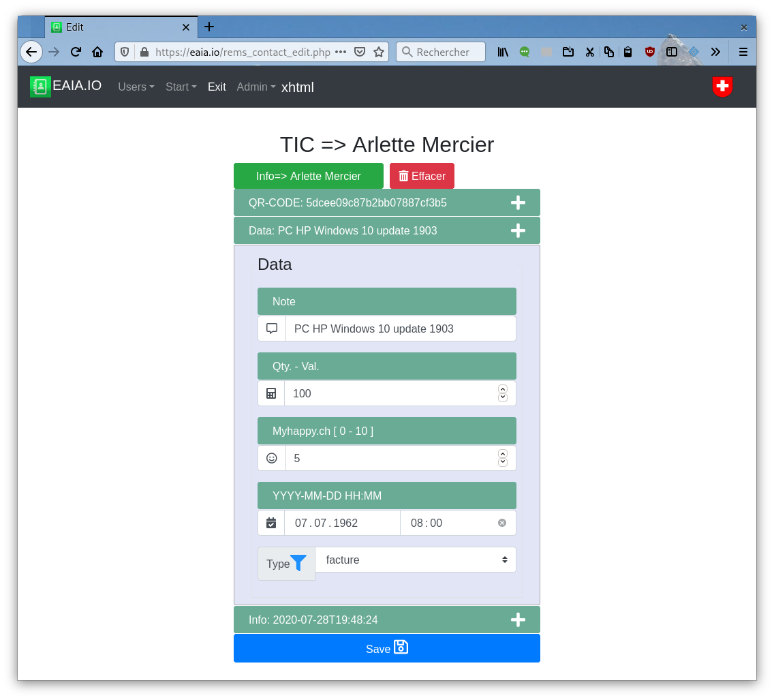Click the red Effacer button
The width and height of the screenshot is (774, 700).
(422, 176)
